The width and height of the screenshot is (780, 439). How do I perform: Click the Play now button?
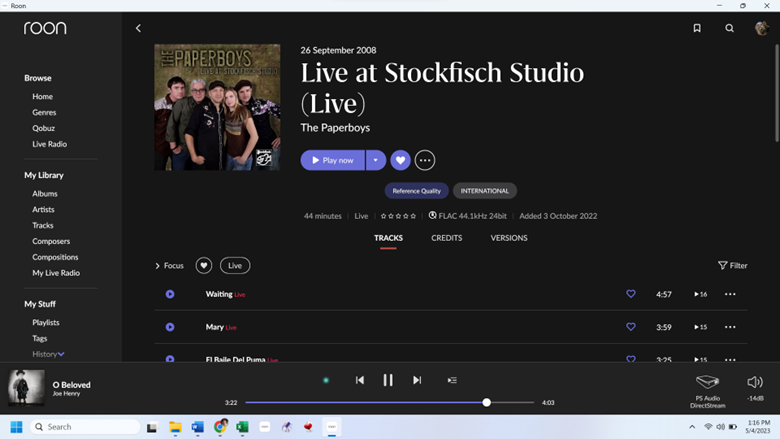point(332,160)
